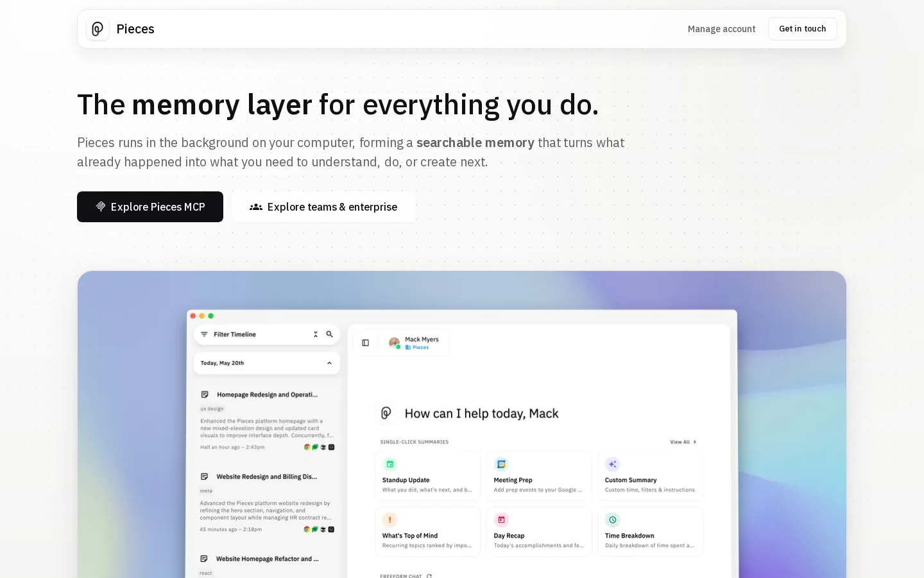The height and width of the screenshot is (578, 924).
Task: Click the Filter Timeline filter icon
Action: [x=204, y=335]
